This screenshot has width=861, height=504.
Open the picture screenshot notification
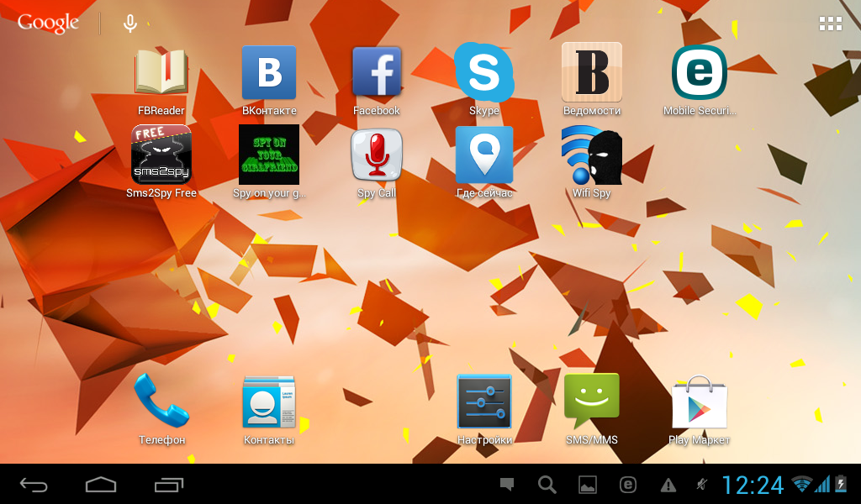588,485
